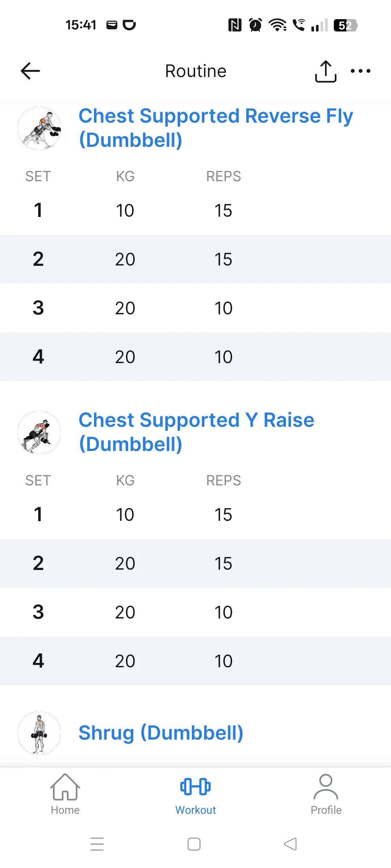Select set 4 row of Y Raise
The image size is (391, 868).
point(195,661)
